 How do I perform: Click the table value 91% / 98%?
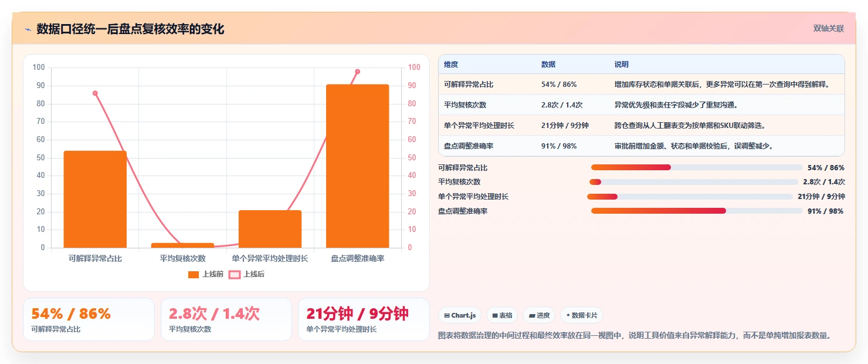pos(559,146)
